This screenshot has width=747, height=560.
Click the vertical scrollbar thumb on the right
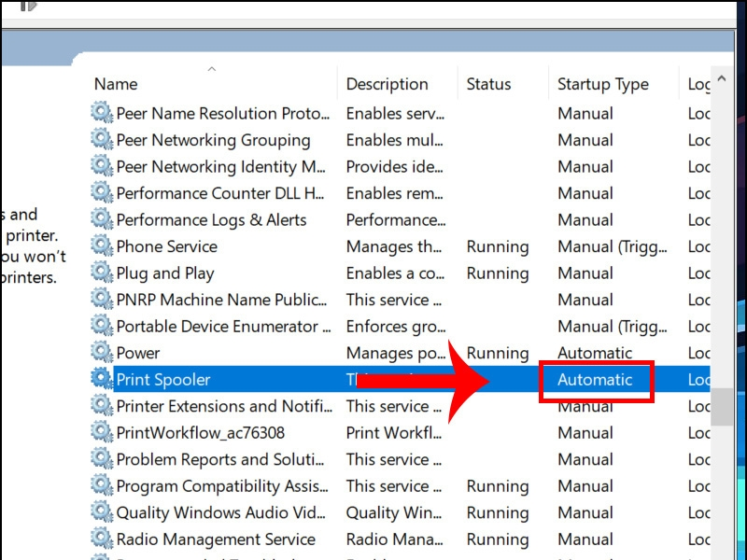[x=721, y=407]
